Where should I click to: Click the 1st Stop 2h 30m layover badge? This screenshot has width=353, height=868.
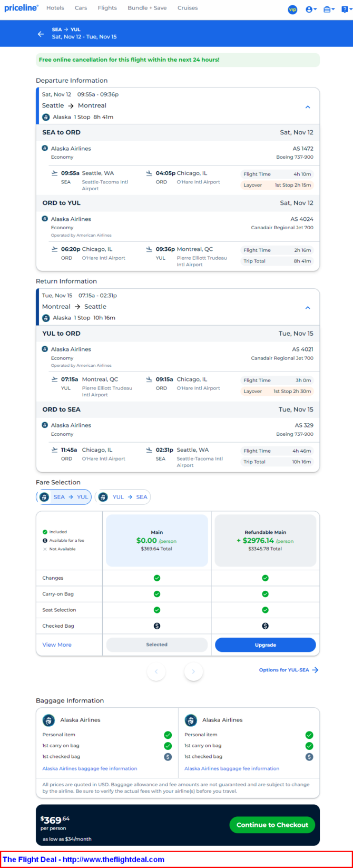[277, 391]
